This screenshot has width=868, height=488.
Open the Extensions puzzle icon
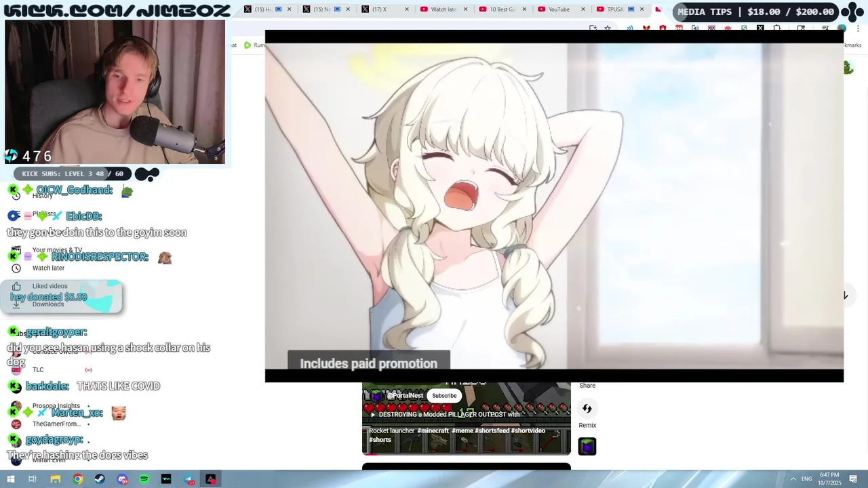point(777,28)
